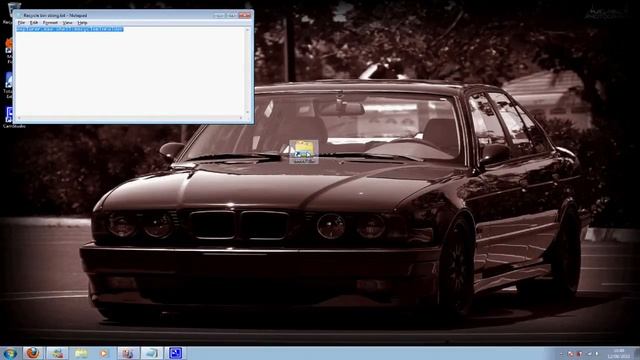Open the File menu in Notepad
Screen dimensions: 640x360
[x=21, y=23]
